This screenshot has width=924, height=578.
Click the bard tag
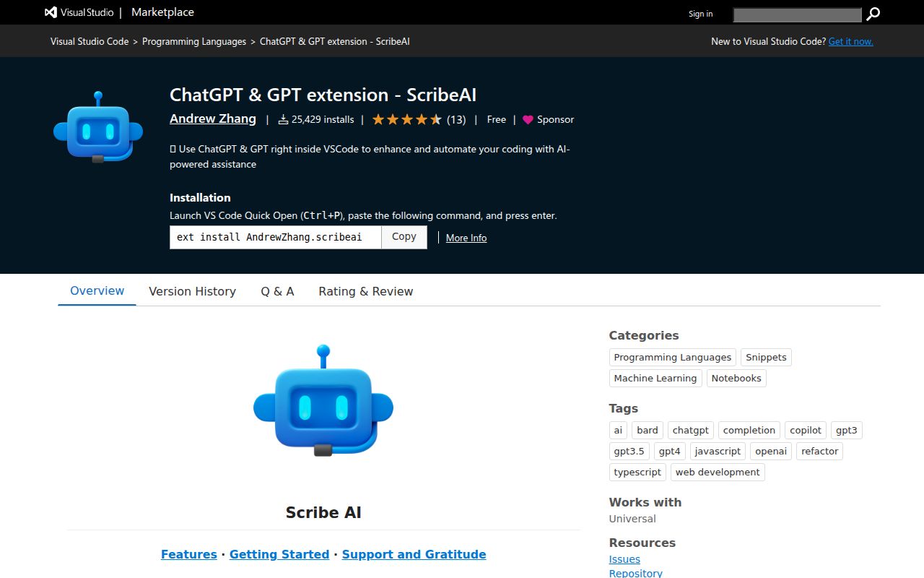tap(648, 430)
